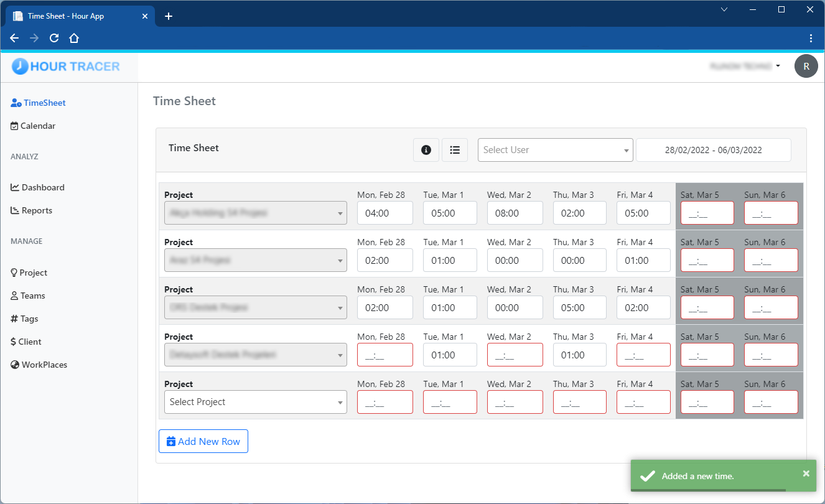Go back with browser back arrow
825x504 pixels.
click(14, 38)
